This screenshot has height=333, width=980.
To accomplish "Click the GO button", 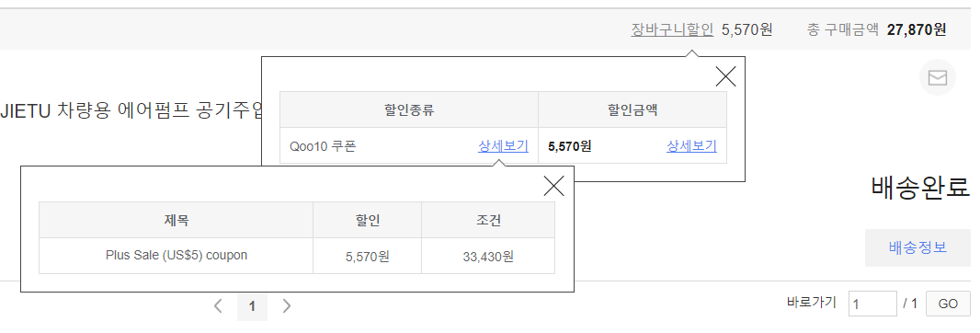I will tap(948, 304).
